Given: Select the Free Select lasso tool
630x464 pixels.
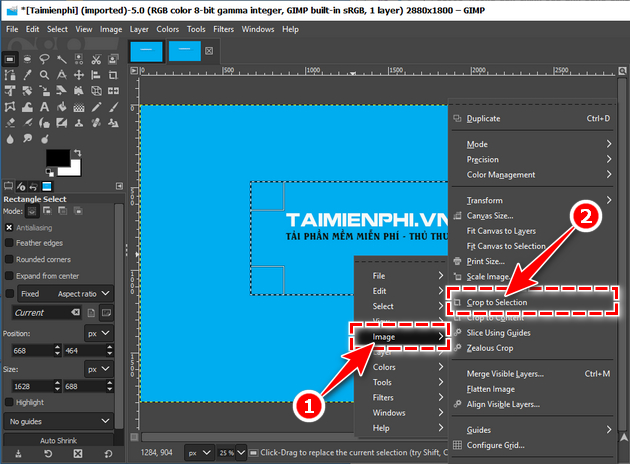Looking at the screenshot, I should pos(44,59).
